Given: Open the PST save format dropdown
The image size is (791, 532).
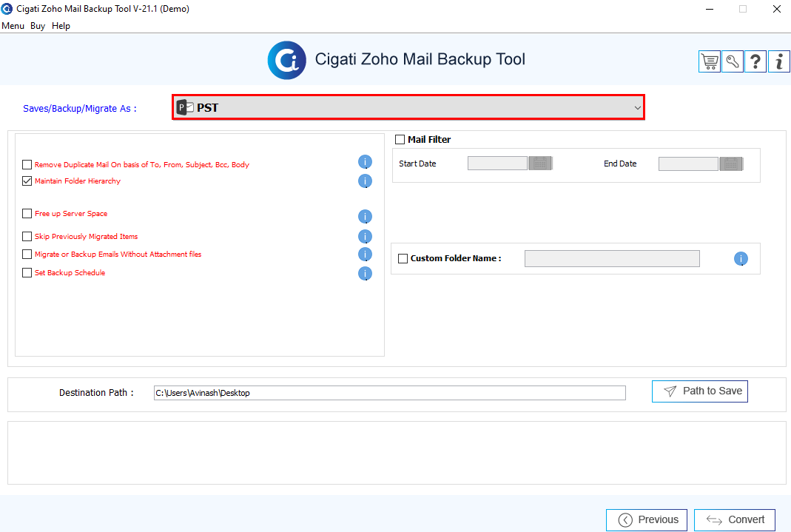Looking at the screenshot, I should (x=408, y=107).
